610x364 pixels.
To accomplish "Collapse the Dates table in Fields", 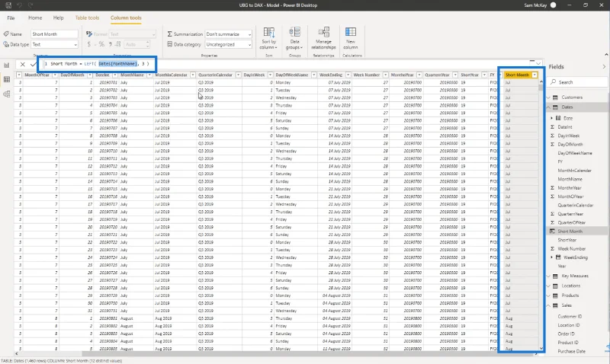I will [x=548, y=107].
